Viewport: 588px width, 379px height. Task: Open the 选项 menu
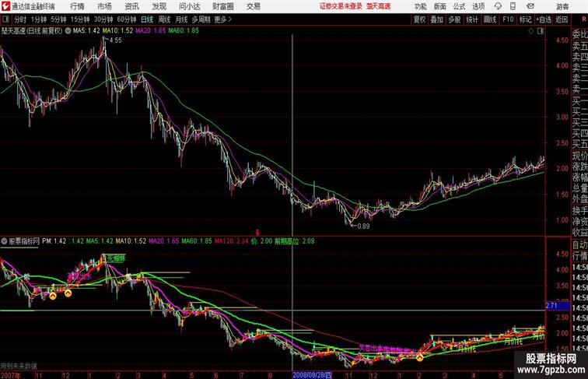click(478, 6)
